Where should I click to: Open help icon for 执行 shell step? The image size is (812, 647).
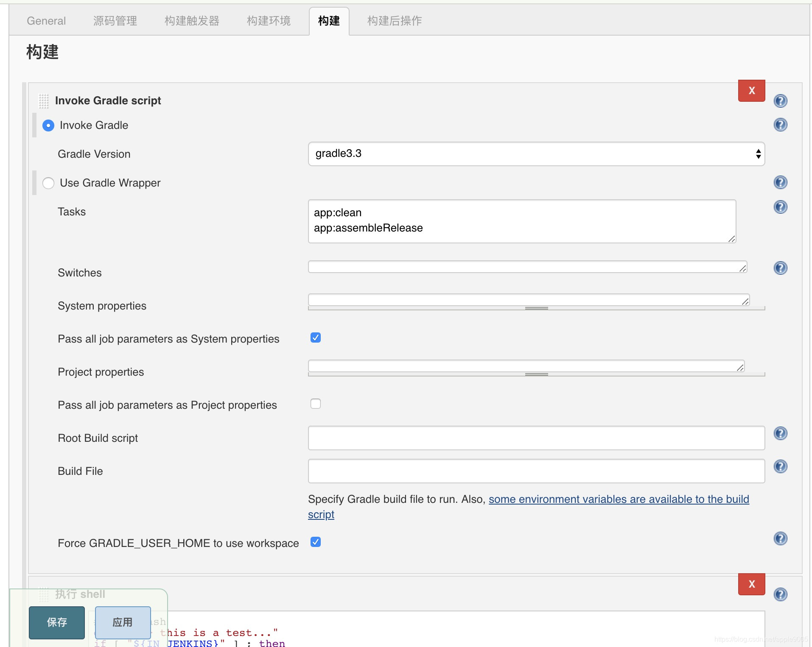(x=780, y=594)
